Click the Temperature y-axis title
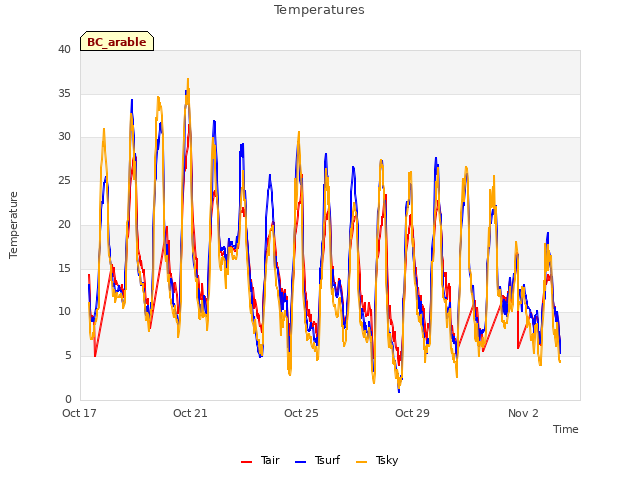 coord(13,225)
